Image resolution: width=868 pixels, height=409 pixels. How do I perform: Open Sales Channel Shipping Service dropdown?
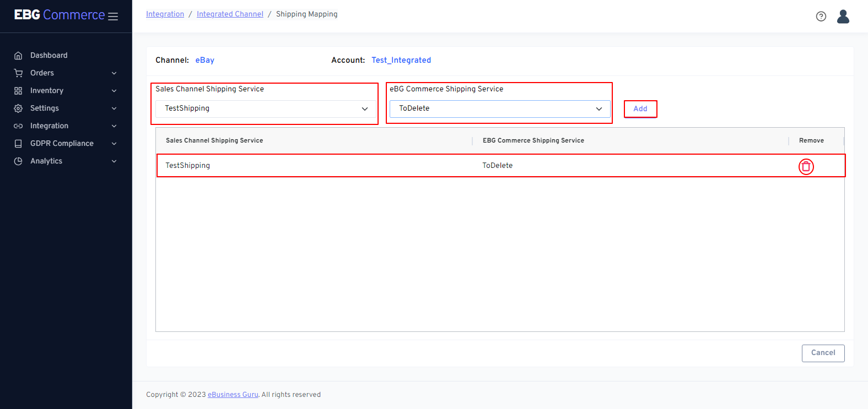pos(266,109)
